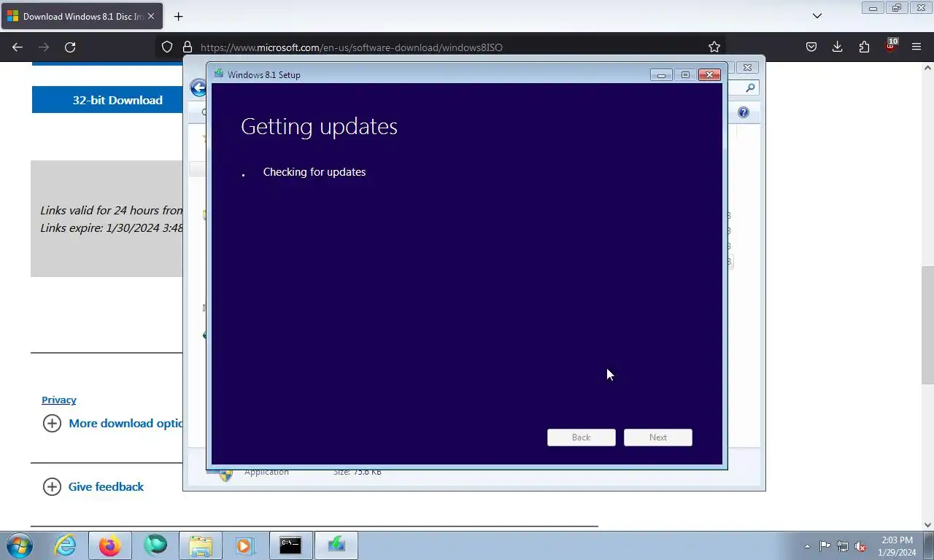
Task: Click the muted volume tray icon
Action: pyautogui.click(x=861, y=545)
